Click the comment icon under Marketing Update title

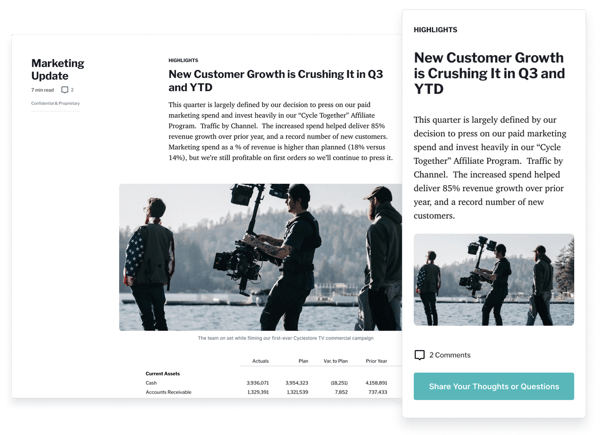click(x=65, y=90)
